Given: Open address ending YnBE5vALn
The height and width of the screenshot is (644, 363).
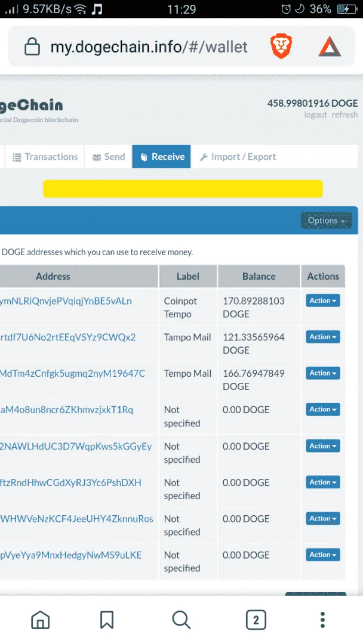Looking at the screenshot, I should tap(66, 301).
